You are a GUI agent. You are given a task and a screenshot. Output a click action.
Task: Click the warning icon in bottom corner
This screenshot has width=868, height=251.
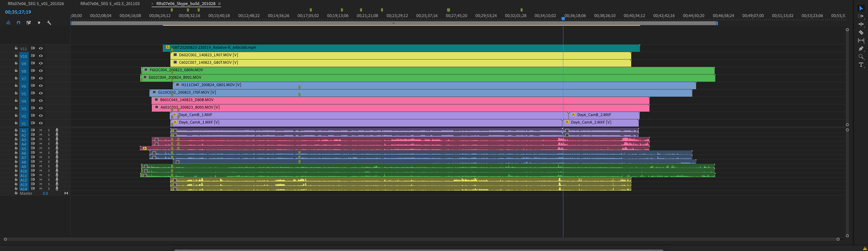865,248
